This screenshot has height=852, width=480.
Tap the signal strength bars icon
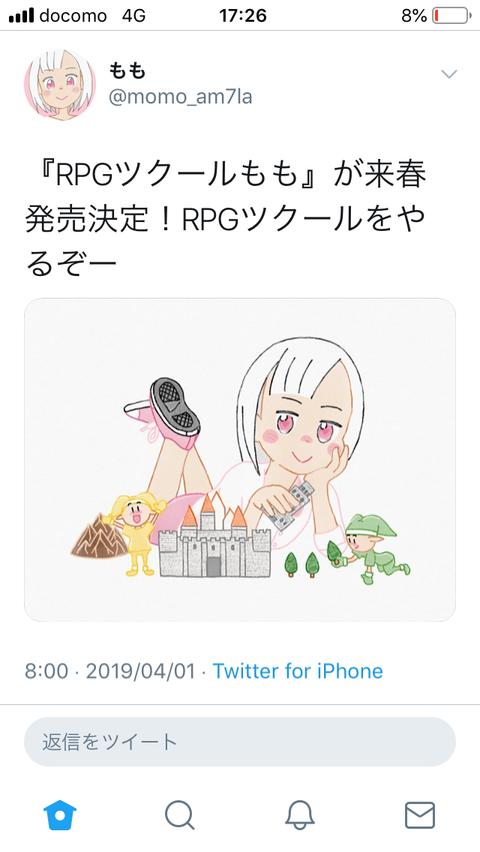(x=22, y=16)
